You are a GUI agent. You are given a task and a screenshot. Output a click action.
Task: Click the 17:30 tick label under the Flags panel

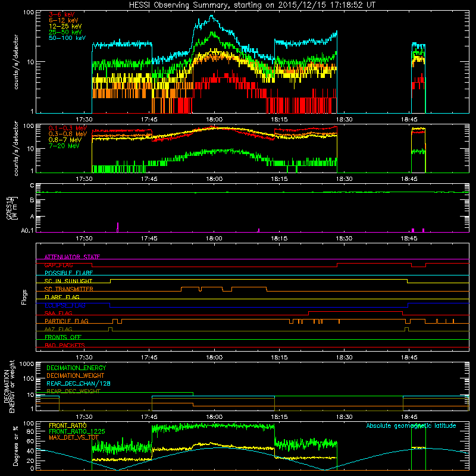coord(84,358)
